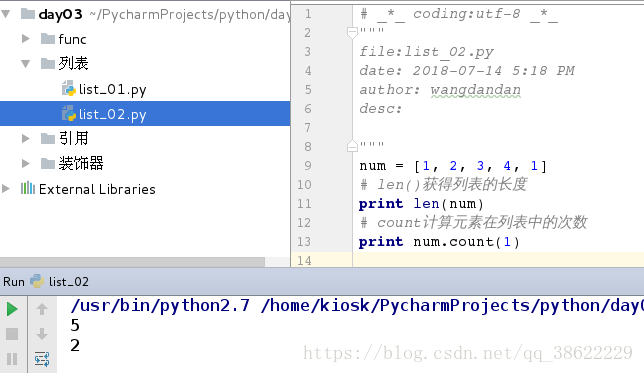Click the list_02.py Python file icon

point(69,114)
